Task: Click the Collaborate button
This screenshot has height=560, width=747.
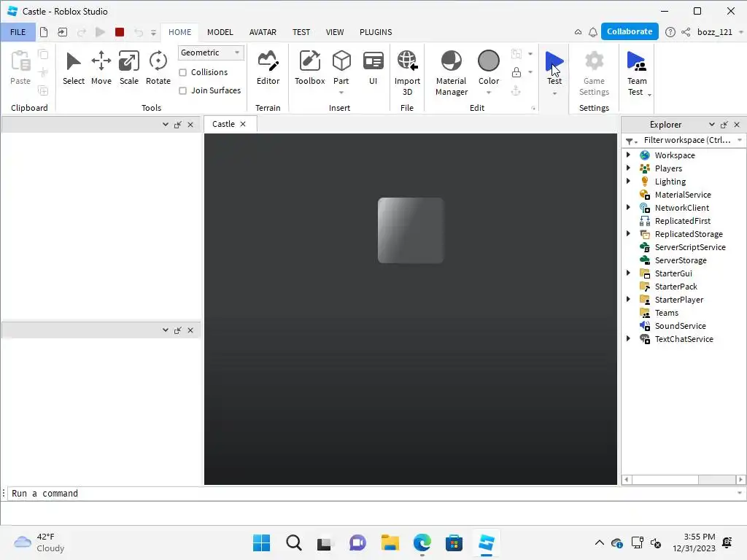Action: pos(630,31)
